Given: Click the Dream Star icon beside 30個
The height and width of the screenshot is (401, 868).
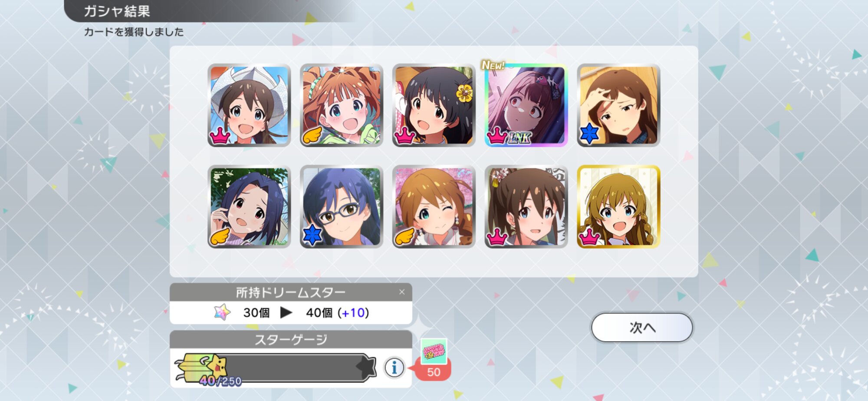Looking at the screenshot, I should 222,312.
